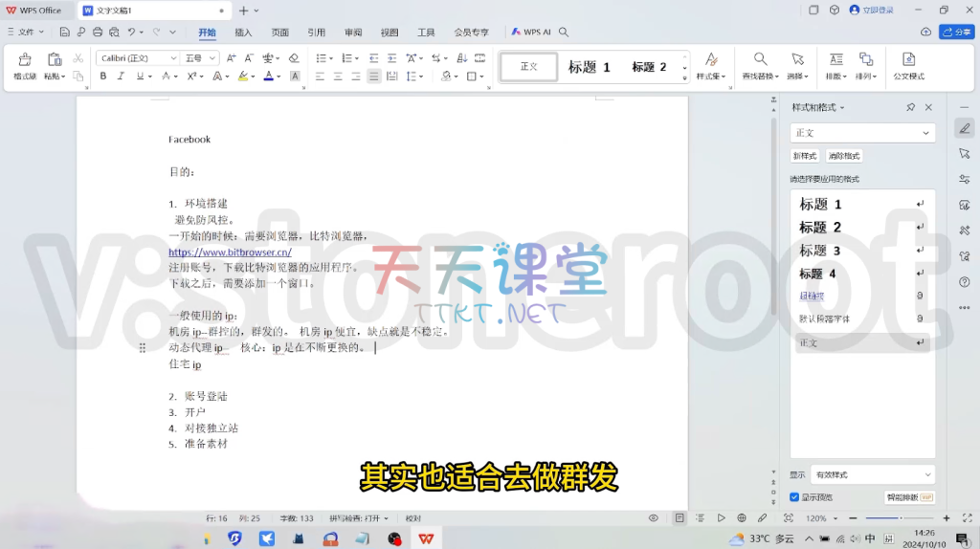Open the bitbrowser.cn hyperlink in document

pos(230,253)
